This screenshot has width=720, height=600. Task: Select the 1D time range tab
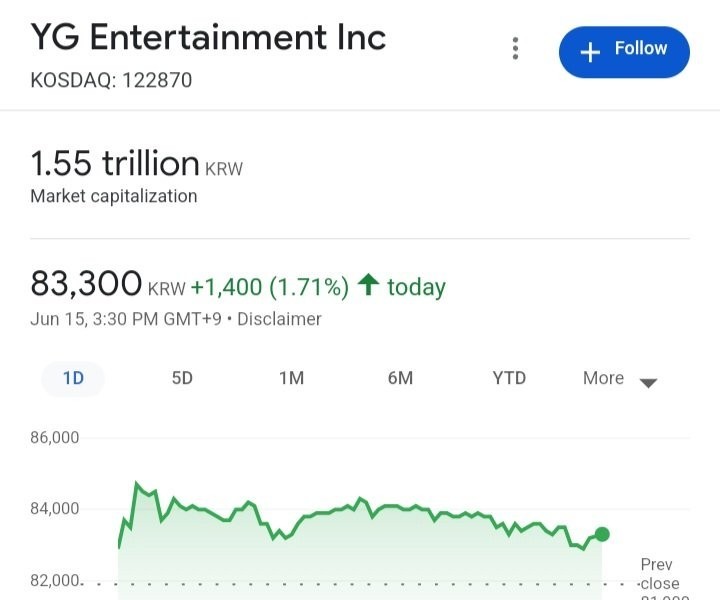(x=73, y=378)
